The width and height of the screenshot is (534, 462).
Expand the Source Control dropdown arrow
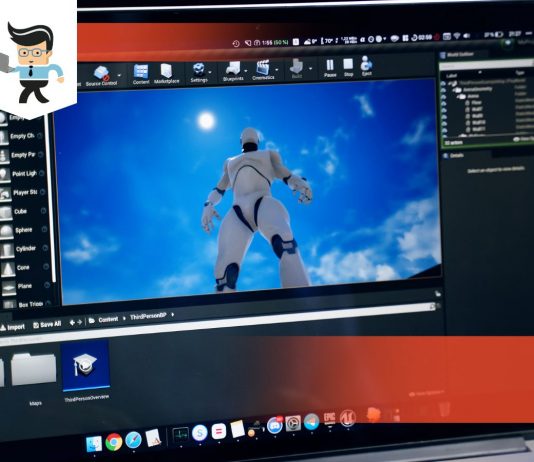[x=120, y=75]
